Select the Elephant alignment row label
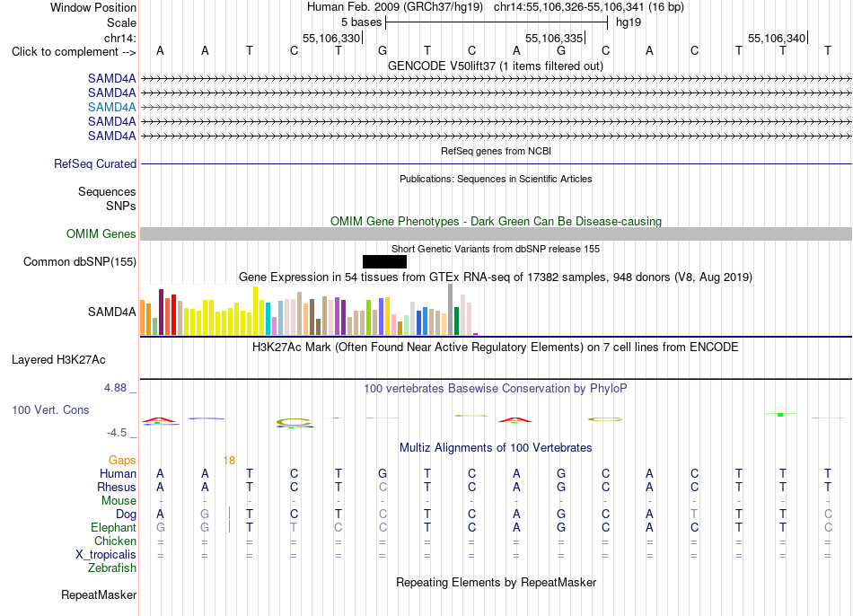This screenshot has width=853, height=616. (x=113, y=528)
